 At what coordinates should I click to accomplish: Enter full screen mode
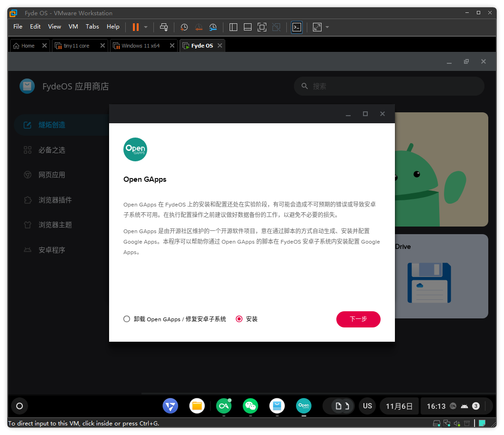[262, 27]
